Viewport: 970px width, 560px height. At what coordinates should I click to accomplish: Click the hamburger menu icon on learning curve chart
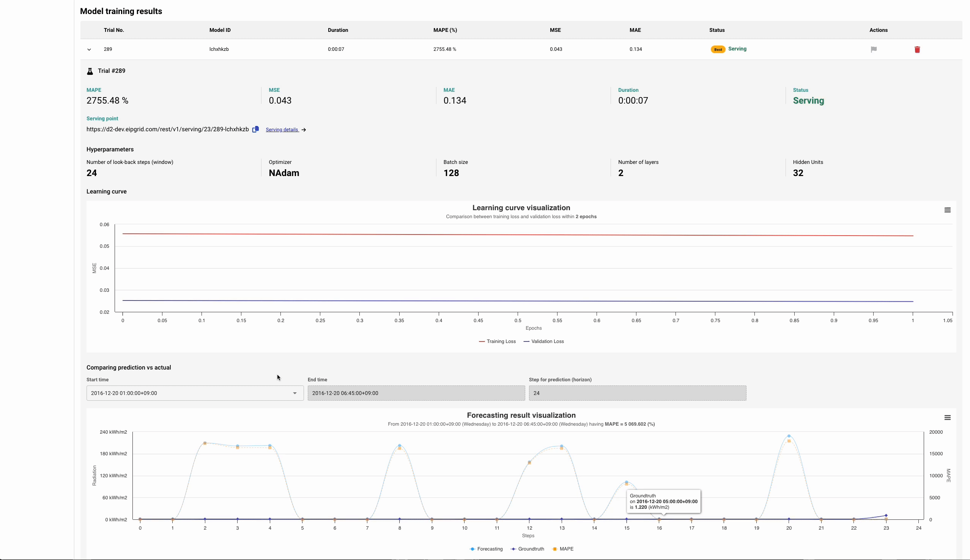pos(947,210)
